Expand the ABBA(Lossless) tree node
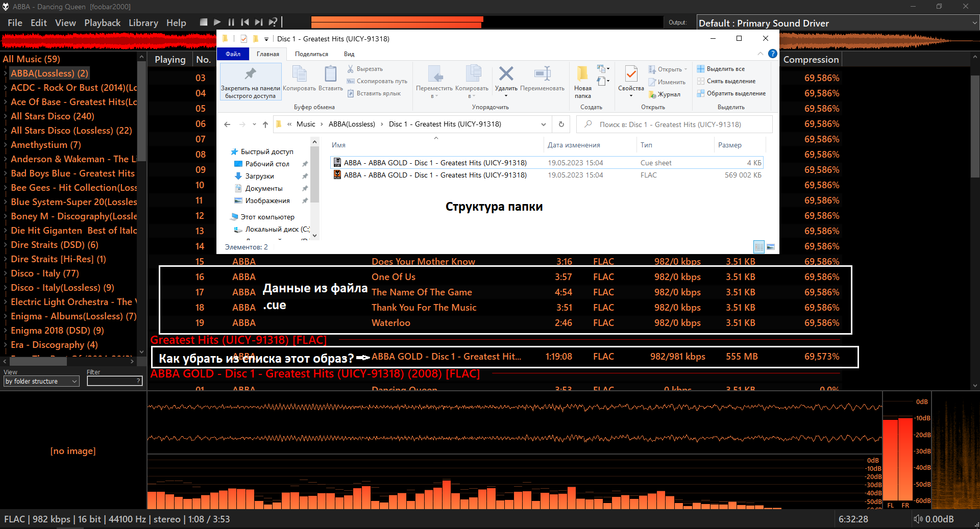This screenshot has height=529, width=980. tap(6, 73)
